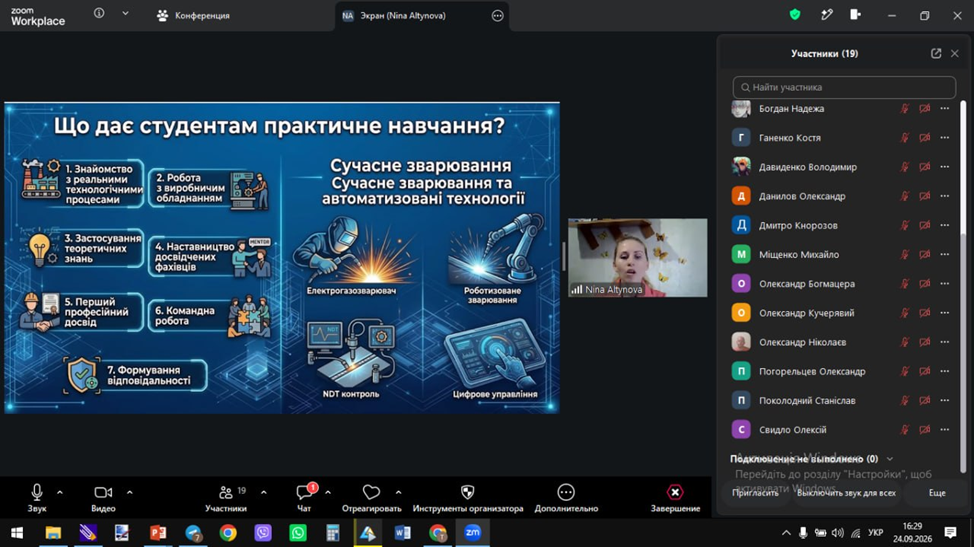Toggle the Звук microphone button
974x547 pixels.
pyautogui.click(x=37, y=492)
